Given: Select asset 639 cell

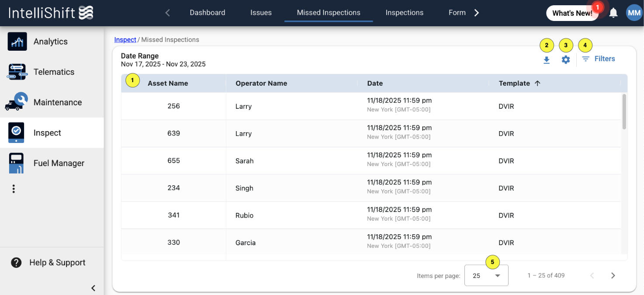Looking at the screenshot, I should 173,133.
